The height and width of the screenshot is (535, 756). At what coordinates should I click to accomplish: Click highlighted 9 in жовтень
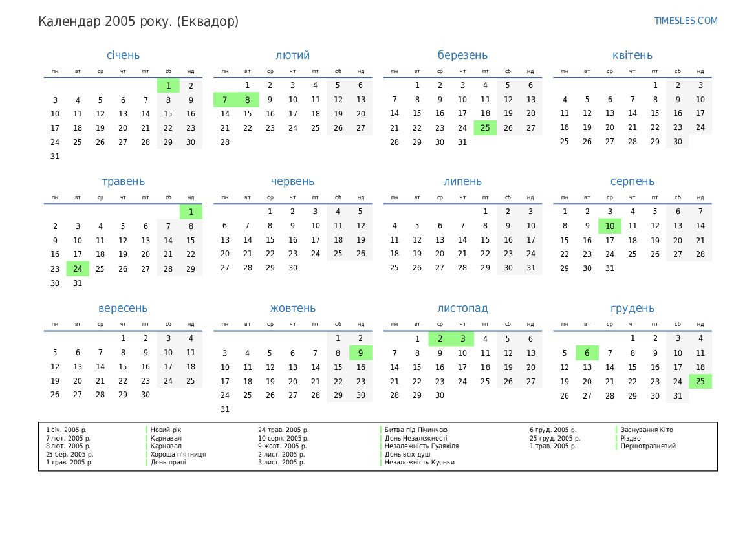360,353
